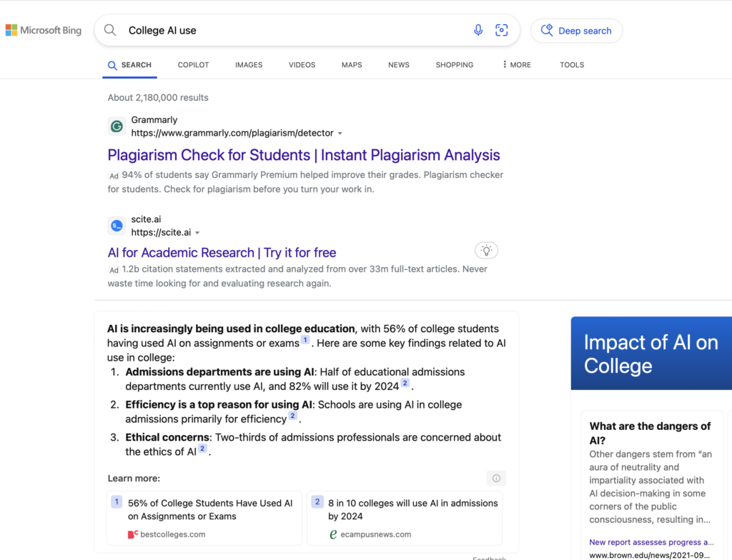Click the lightbulb icon beside scite.ai result
Viewport: 732px width, 560px height.
tap(486, 251)
